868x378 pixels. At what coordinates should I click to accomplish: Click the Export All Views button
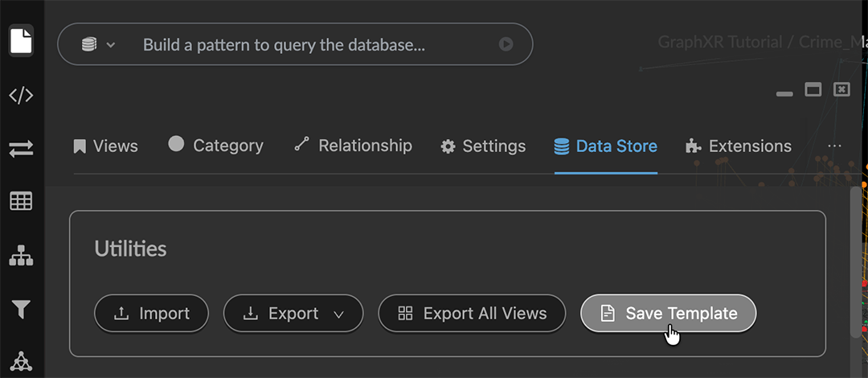(472, 314)
